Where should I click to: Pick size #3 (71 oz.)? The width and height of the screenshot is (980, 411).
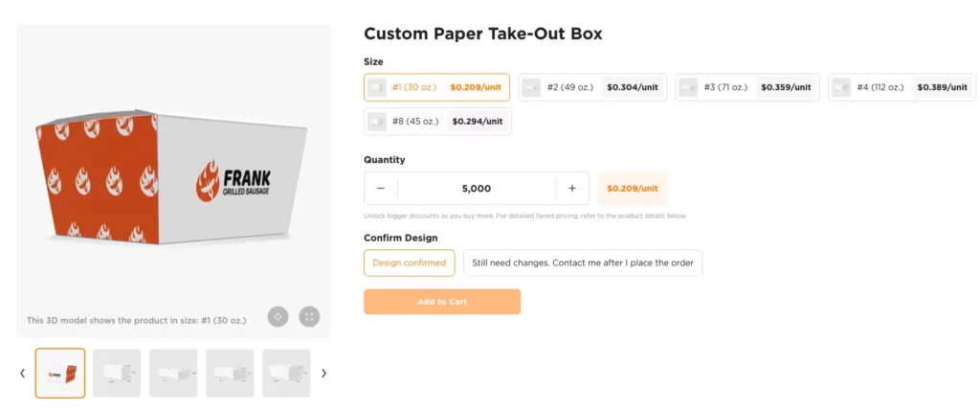(747, 87)
